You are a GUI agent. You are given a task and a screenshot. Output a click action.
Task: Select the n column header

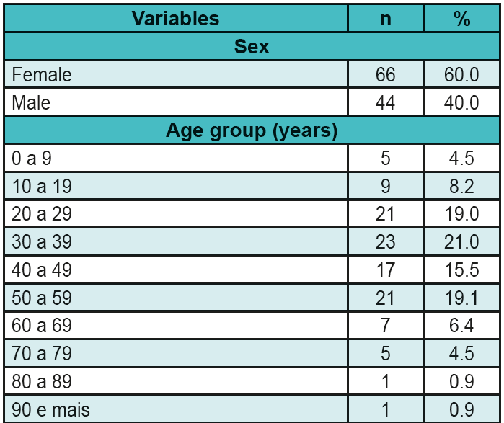[x=386, y=19]
